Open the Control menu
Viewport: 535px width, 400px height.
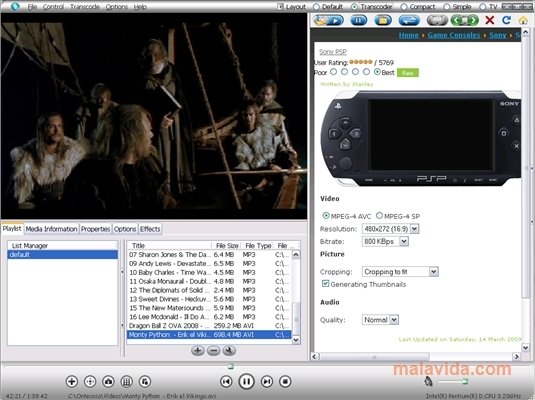53,6
